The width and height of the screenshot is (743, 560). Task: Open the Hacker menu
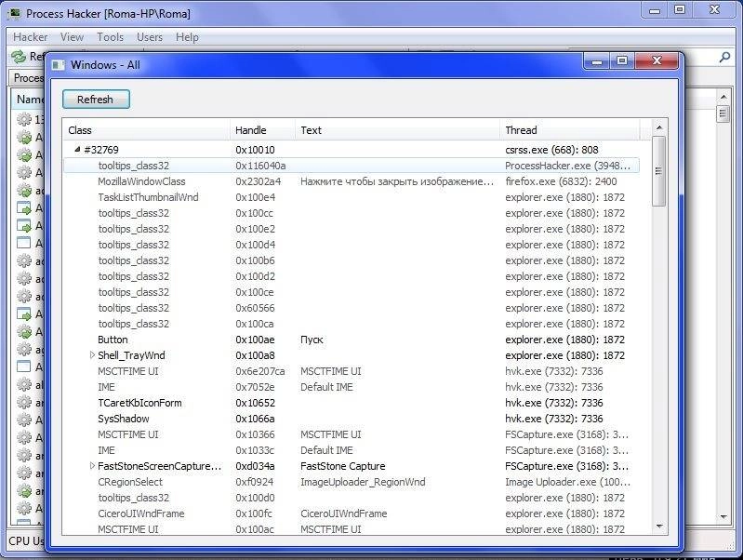click(x=31, y=37)
